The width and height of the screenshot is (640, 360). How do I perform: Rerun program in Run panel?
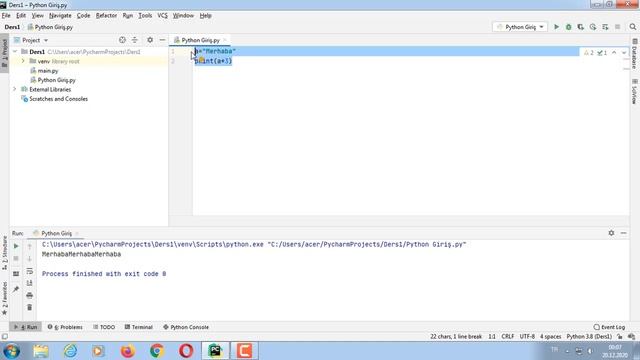coord(16,246)
